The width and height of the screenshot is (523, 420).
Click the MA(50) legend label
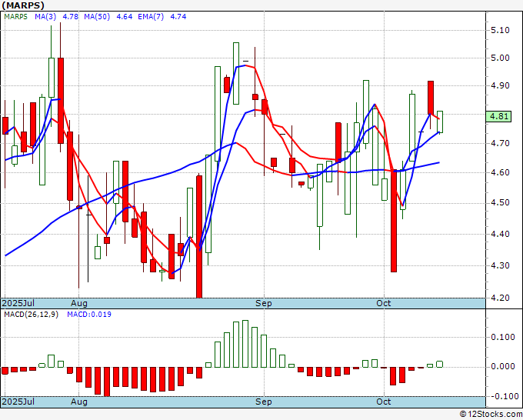pos(97,17)
